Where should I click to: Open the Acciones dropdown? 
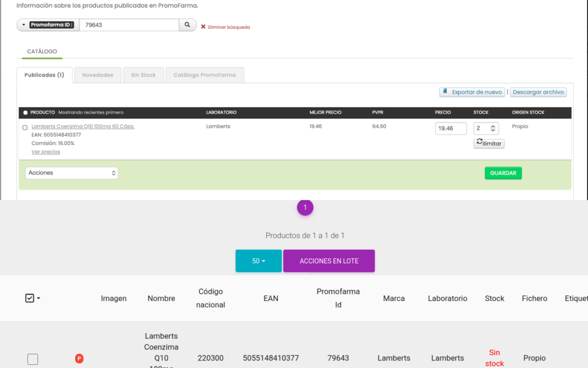(x=71, y=173)
